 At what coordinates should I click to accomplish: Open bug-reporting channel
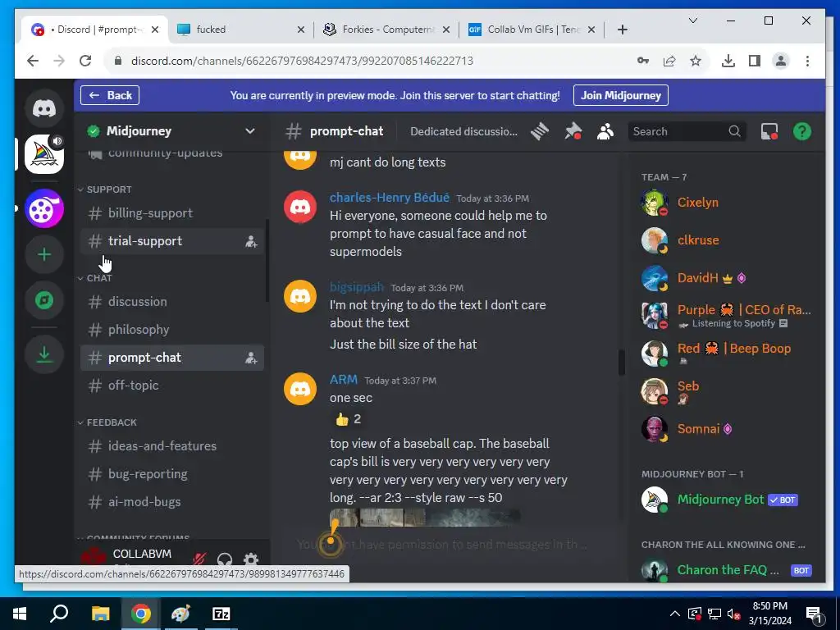point(171,473)
